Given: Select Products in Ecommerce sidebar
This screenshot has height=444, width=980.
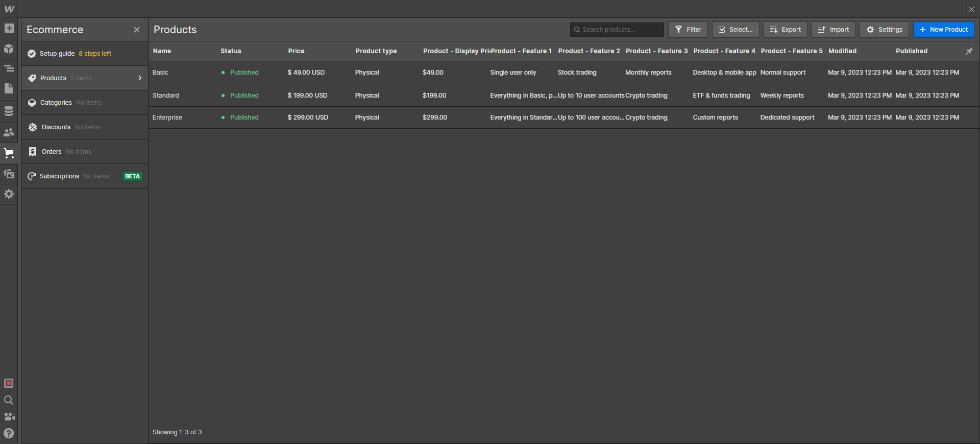Looking at the screenshot, I should click(85, 78).
